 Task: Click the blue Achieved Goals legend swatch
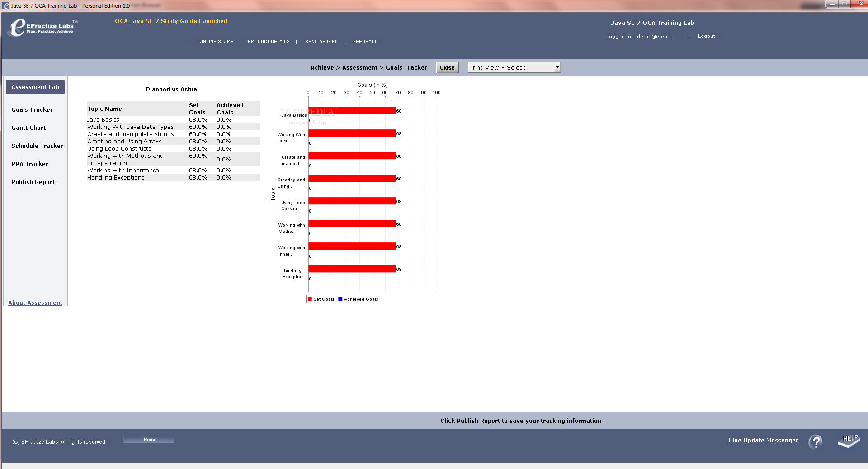[x=340, y=299]
